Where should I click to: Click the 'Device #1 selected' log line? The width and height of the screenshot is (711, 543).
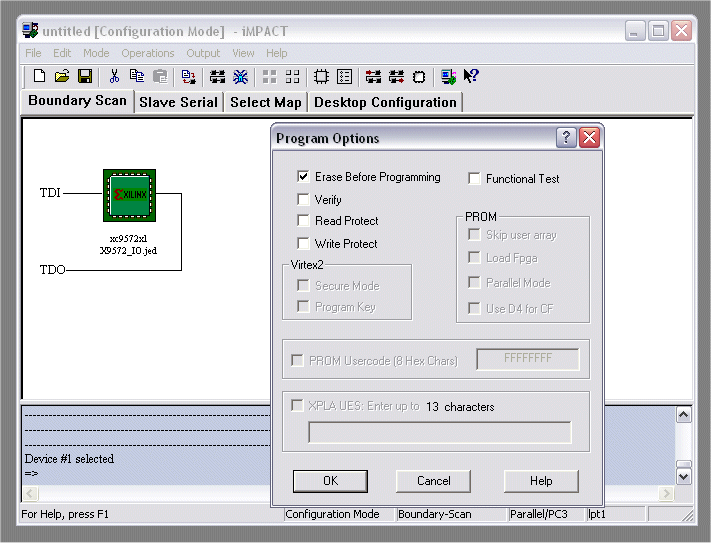point(69,459)
